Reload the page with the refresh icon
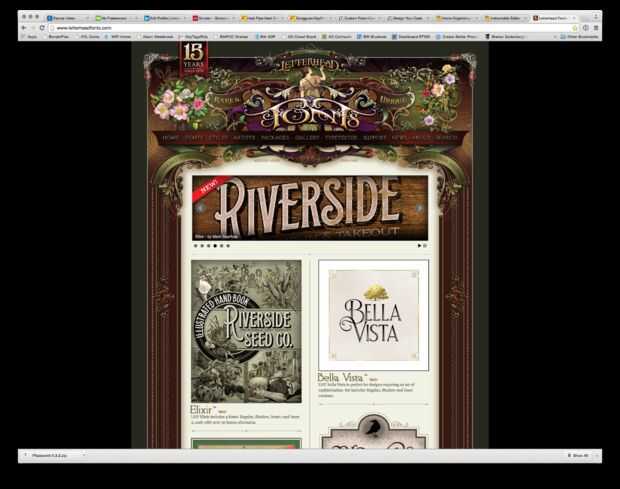 coord(42,28)
